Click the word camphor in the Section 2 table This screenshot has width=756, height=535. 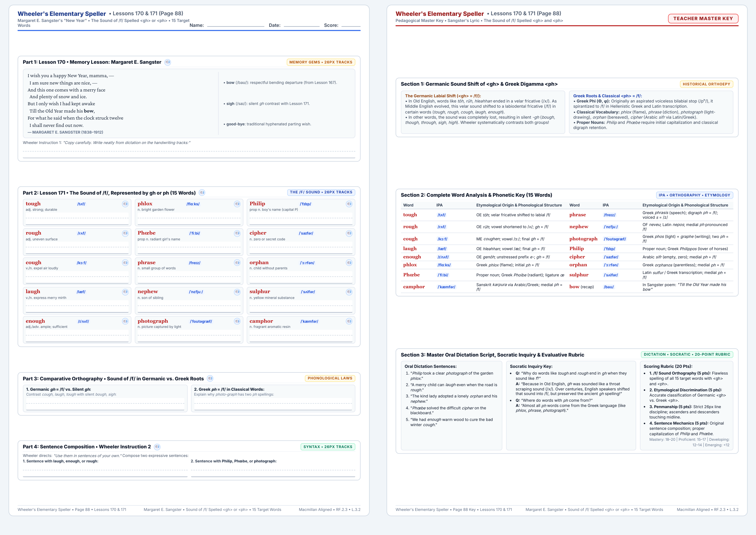[414, 287]
